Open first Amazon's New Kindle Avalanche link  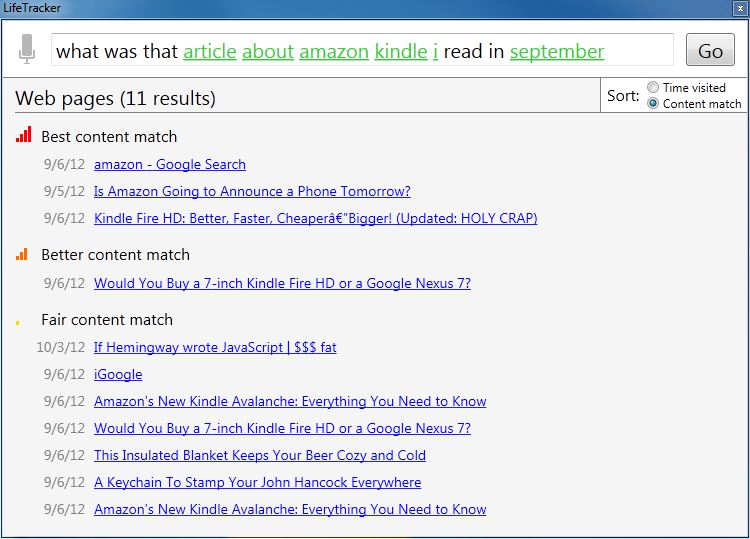tap(290, 401)
